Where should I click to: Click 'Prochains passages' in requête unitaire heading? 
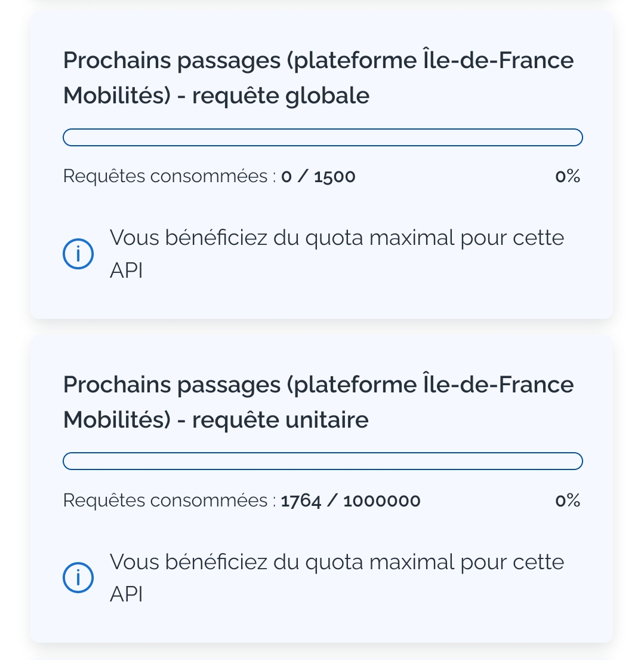pos(171,385)
